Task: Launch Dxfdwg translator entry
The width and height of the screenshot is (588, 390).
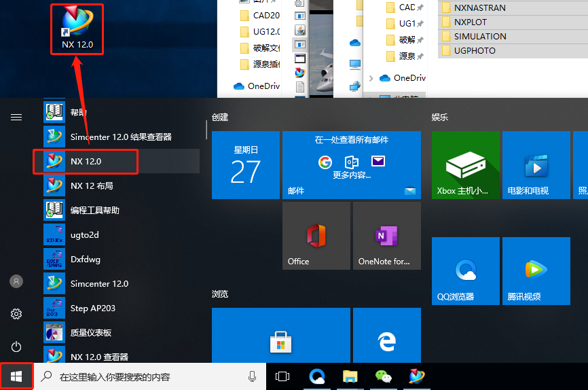Action: 116,260
